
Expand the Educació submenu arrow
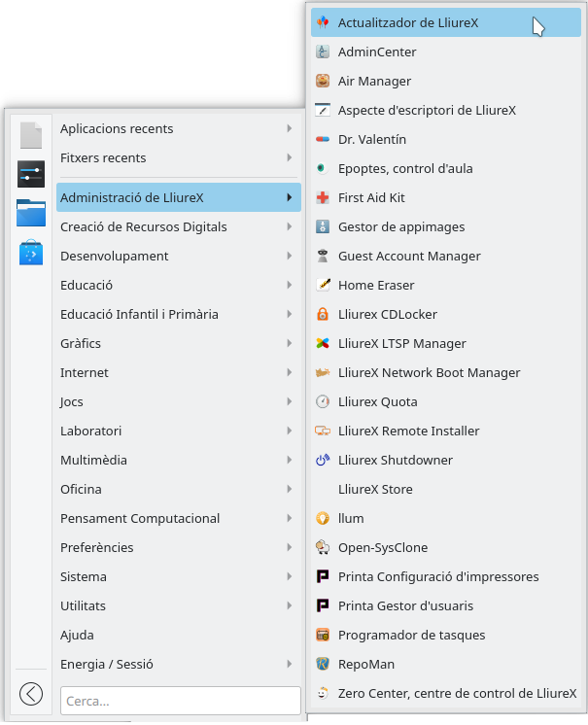(x=290, y=285)
